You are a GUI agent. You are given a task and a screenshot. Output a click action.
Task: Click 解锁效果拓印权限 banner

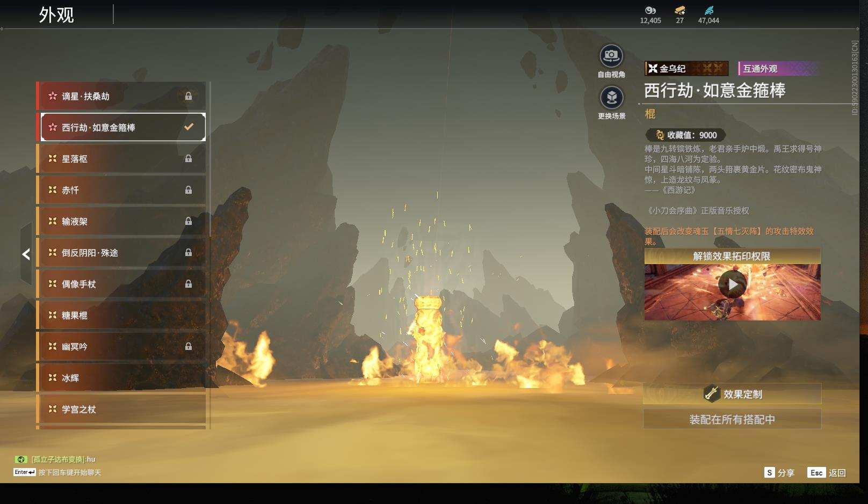(x=732, y=256)
